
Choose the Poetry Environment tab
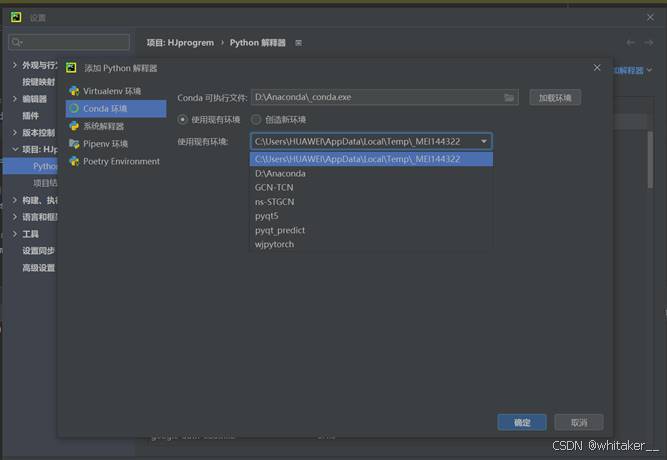pos(116,161)
